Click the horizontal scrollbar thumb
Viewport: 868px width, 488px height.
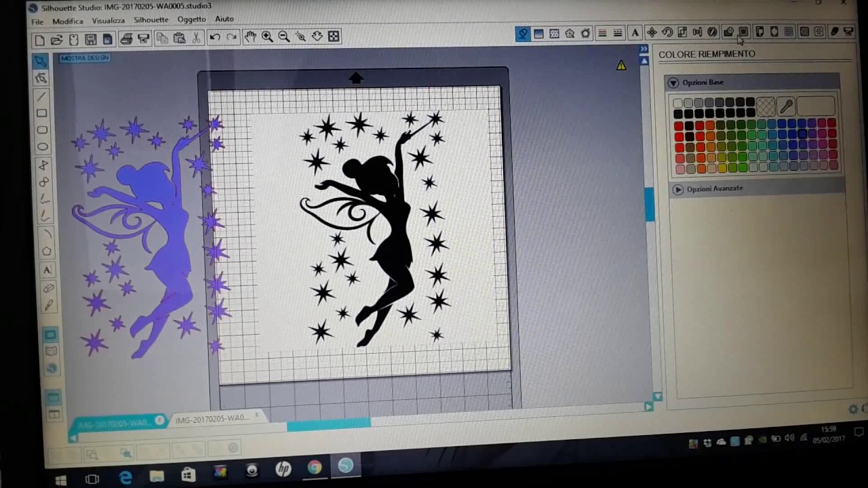click(x=329, y=425)
